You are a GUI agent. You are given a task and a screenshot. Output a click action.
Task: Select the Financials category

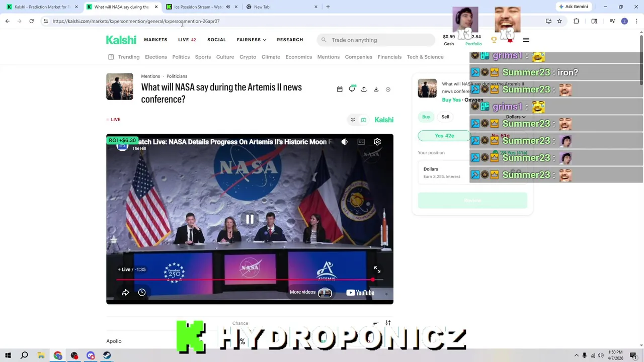(389, 57)
